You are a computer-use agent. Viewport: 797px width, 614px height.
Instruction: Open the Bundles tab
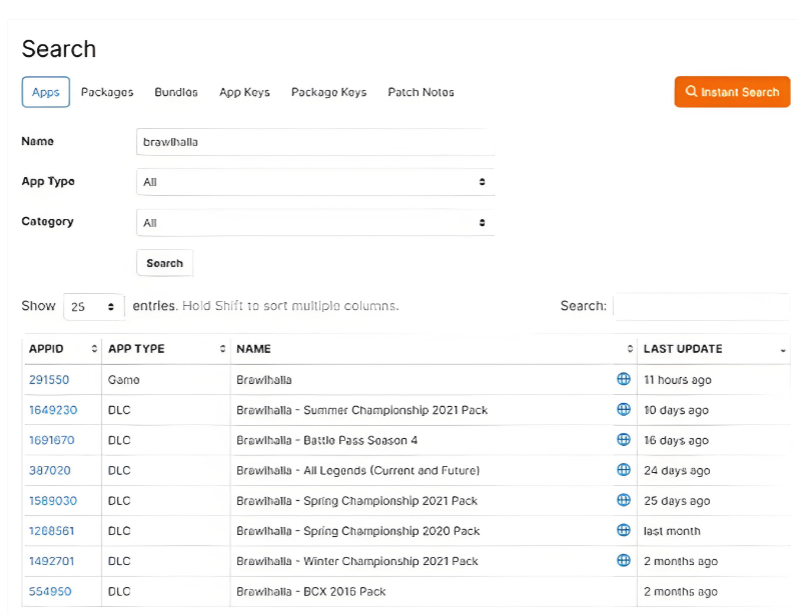(x=176, y=92)
